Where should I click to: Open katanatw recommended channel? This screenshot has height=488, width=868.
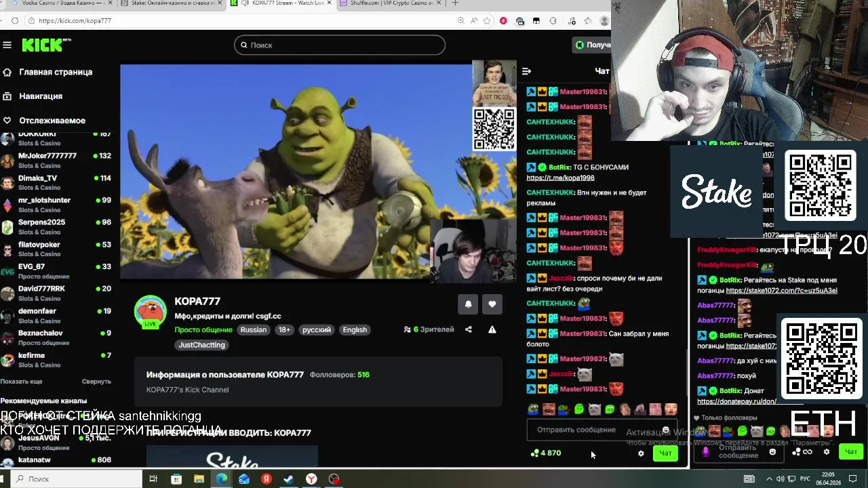(x=56, y=461)
